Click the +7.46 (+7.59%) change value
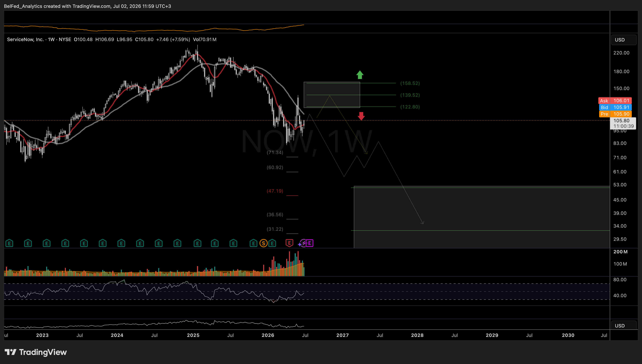This screenshot has height=364, width=642. pos(173,40)
